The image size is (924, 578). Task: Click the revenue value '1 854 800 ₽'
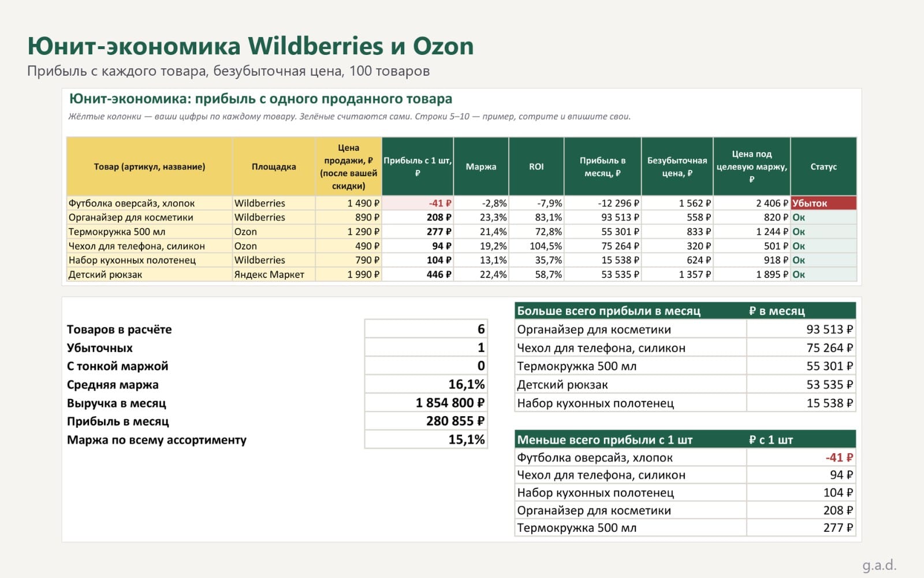426,403
